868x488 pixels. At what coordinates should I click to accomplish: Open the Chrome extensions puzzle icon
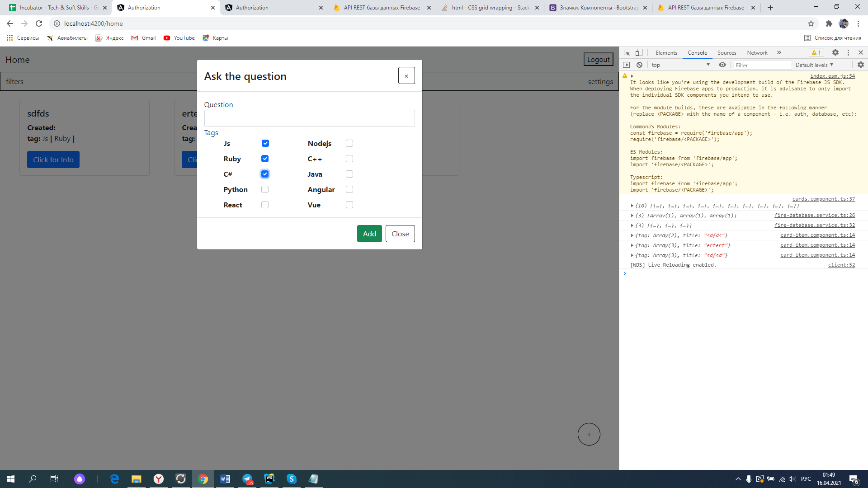coord(829,23)
